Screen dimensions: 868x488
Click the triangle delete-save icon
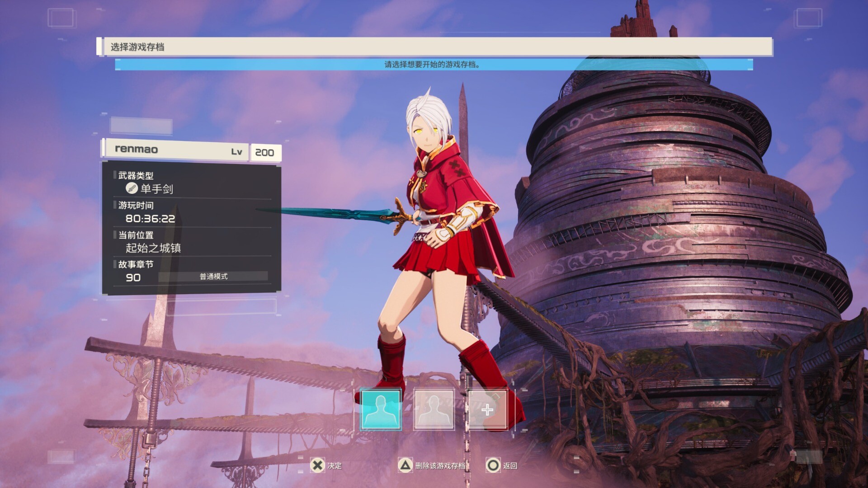click(x=405, y=465)
